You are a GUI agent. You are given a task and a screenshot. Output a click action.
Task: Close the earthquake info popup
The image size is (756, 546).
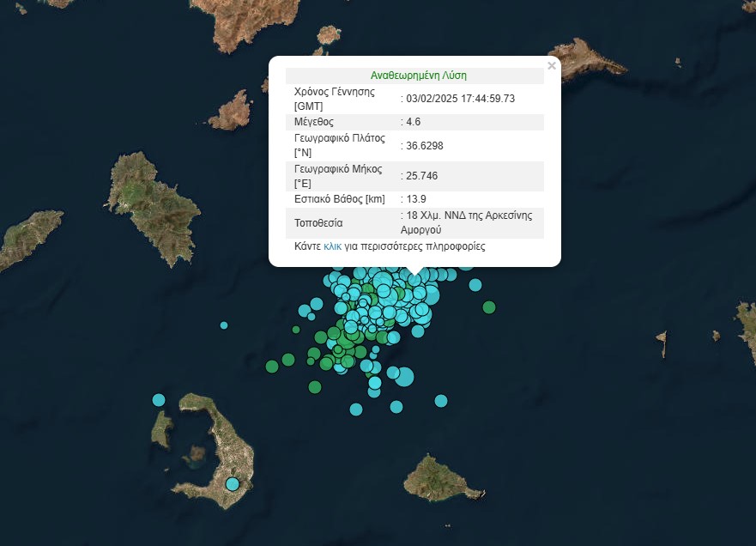(x=552, y=66)
